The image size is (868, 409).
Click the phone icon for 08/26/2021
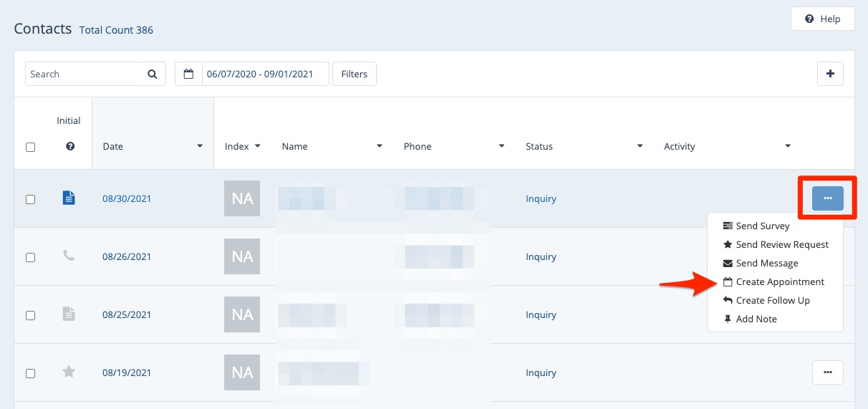click(x=69, y=256)
